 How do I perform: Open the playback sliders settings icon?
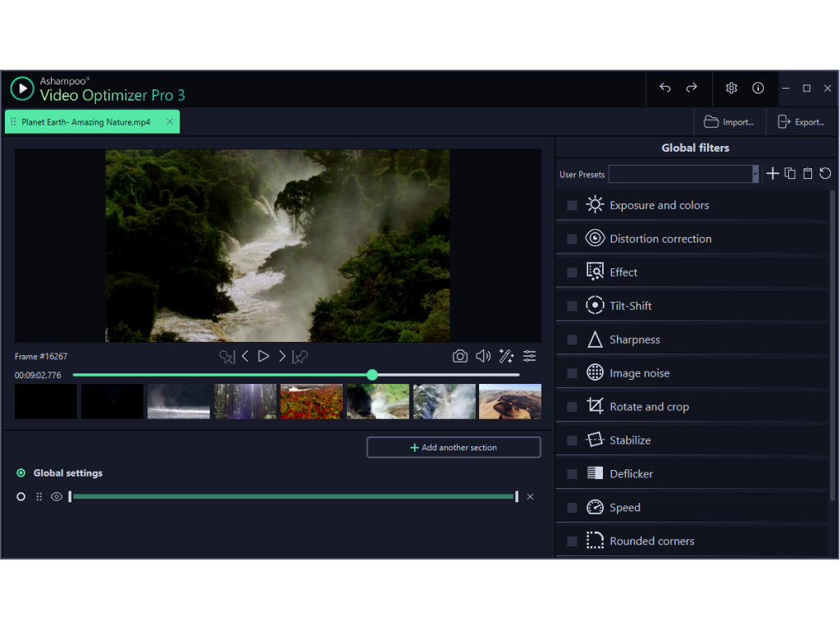(530, 356)
